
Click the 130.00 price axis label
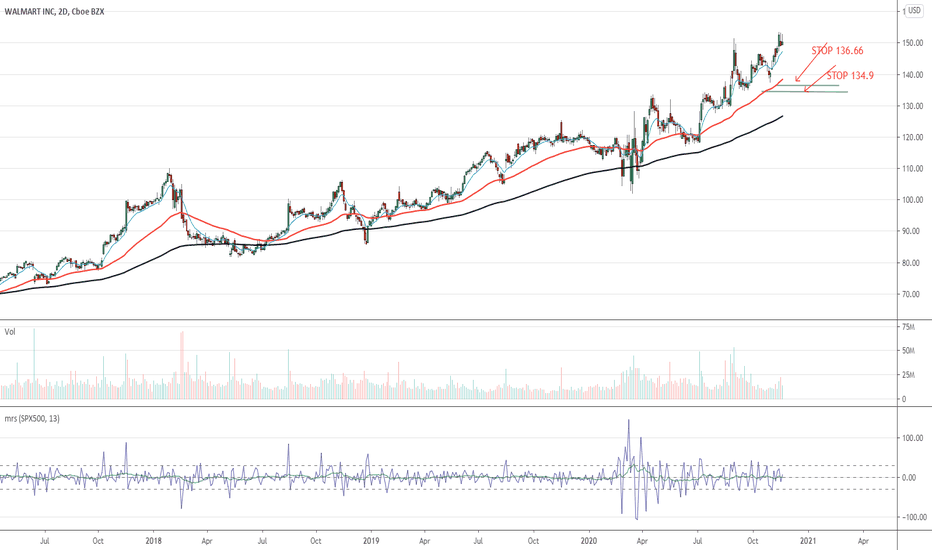(912, 106)
